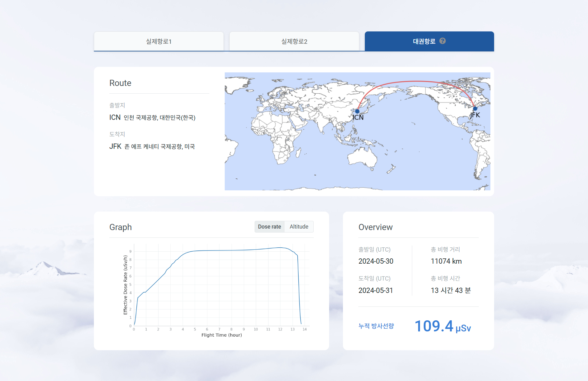
Task: Switch graph to Altitude
Action: click(299, 227)
